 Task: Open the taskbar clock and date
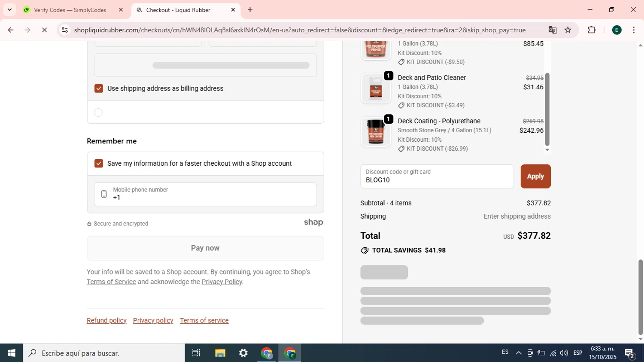pyautogui.click(x=603, y=353)
